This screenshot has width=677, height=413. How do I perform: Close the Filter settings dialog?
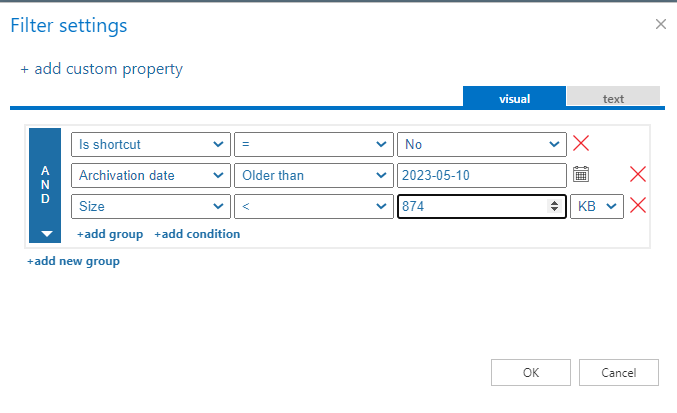[660, 24]
